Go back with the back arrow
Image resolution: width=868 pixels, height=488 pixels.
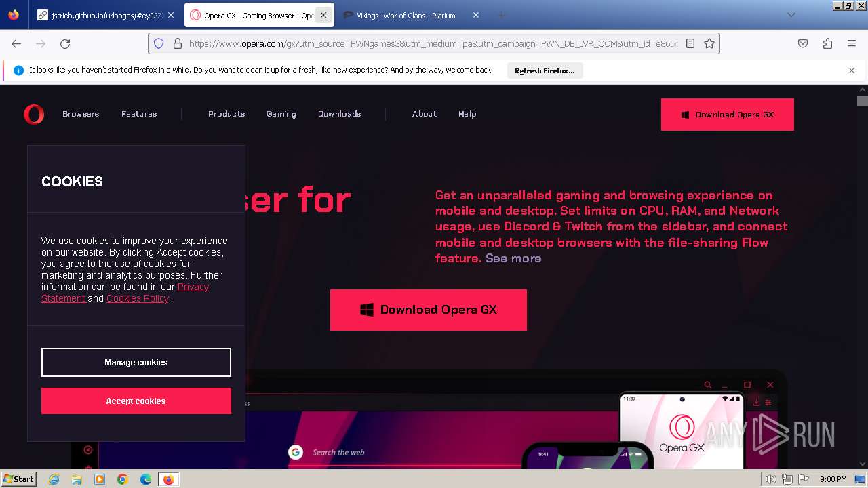(16, 43)
